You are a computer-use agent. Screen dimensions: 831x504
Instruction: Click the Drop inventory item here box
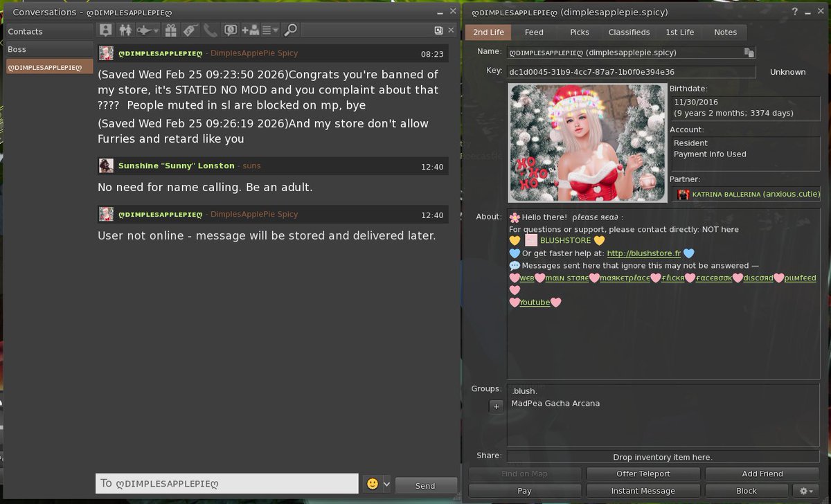[663, 457]
